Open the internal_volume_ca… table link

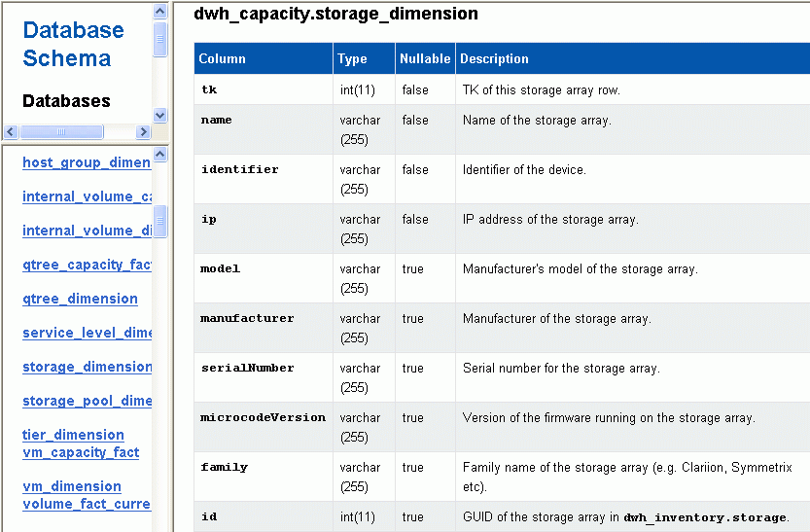(x=87, y=196)
